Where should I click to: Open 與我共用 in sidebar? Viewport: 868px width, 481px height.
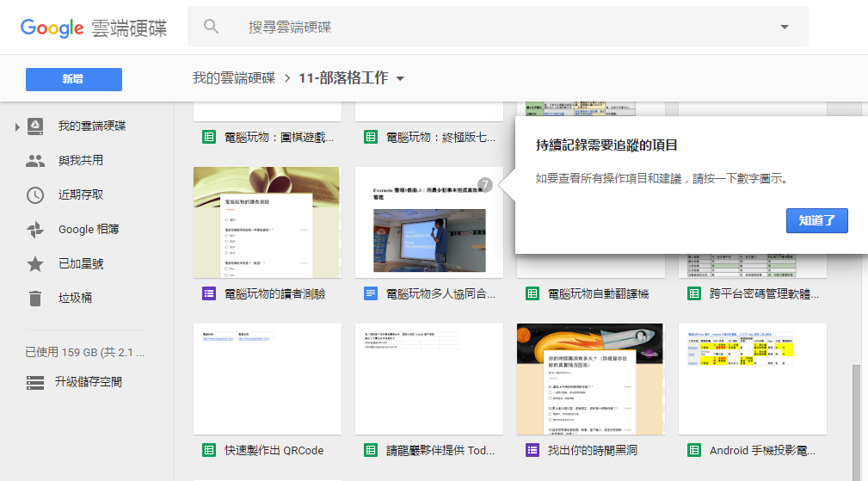click(81, 161)
